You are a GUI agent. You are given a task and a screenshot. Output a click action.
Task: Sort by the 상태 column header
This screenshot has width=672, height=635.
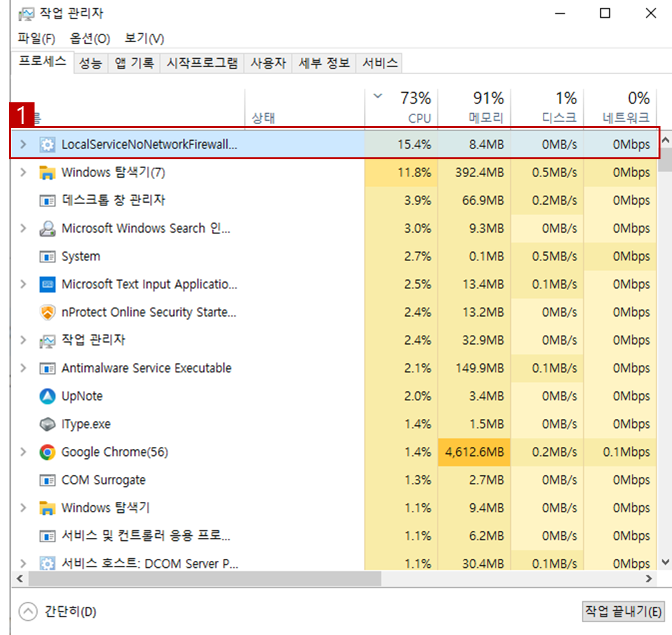point(305,107)
